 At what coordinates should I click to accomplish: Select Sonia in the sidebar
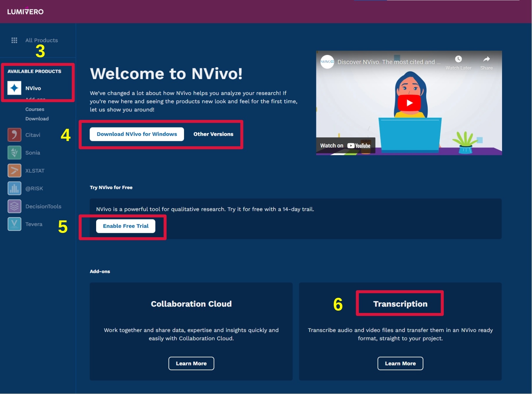tap(33, 153)
